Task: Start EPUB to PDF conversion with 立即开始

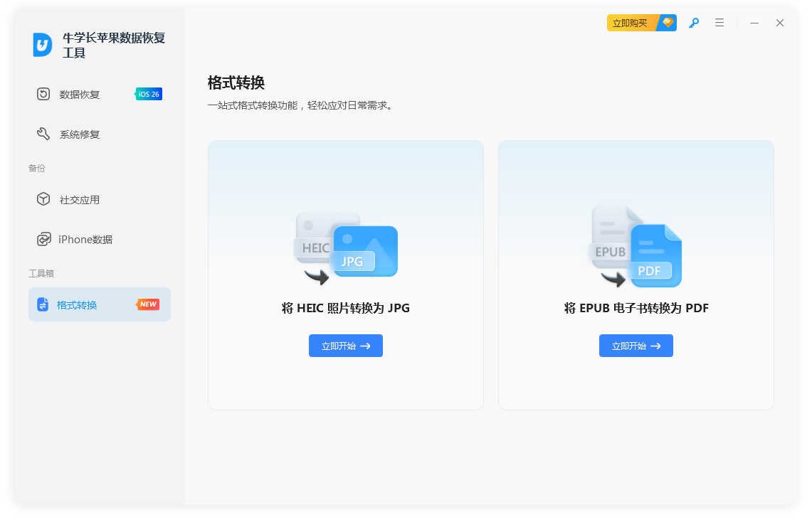Action: [x=636, y=346]
